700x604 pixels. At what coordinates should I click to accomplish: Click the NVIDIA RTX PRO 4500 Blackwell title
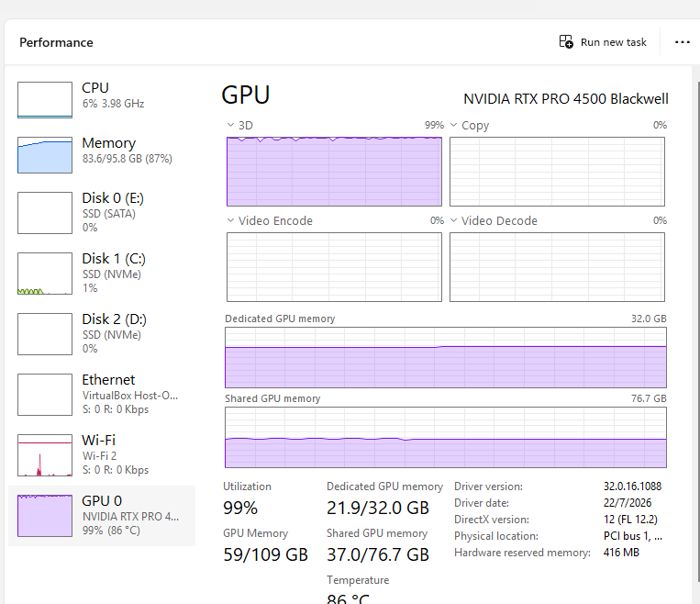(x=566, y=99)
